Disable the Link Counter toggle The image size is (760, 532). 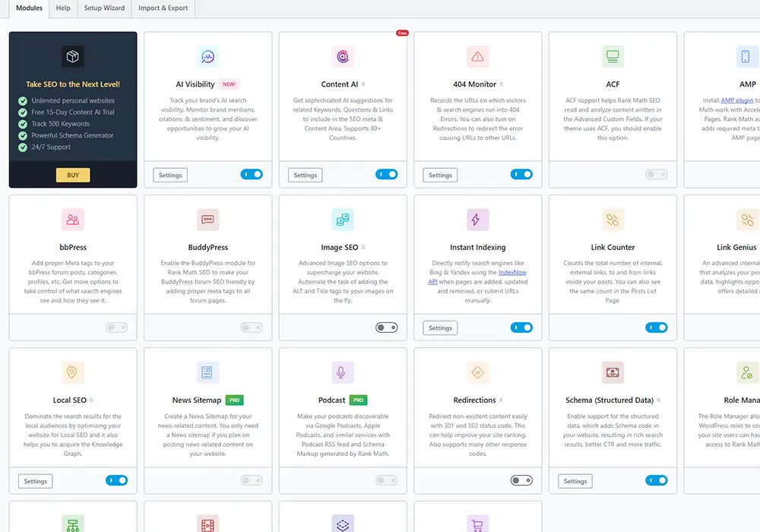pos(657,328)
